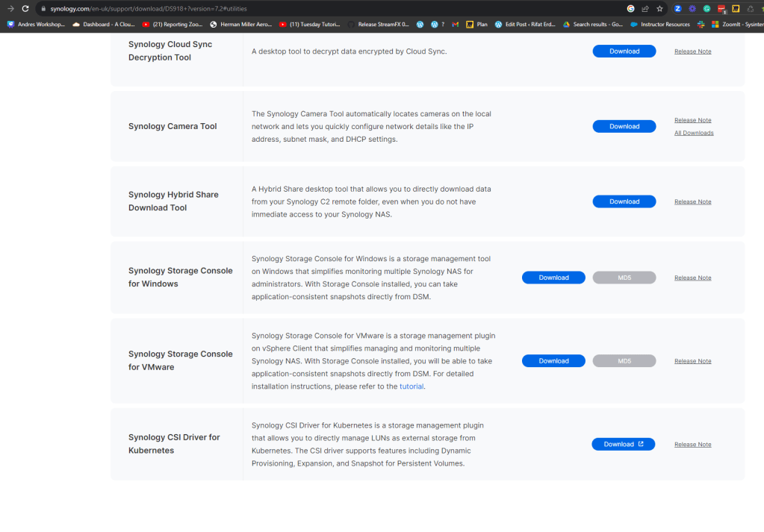Open All Downloads for Synology Camera Tool

point(694,132)
